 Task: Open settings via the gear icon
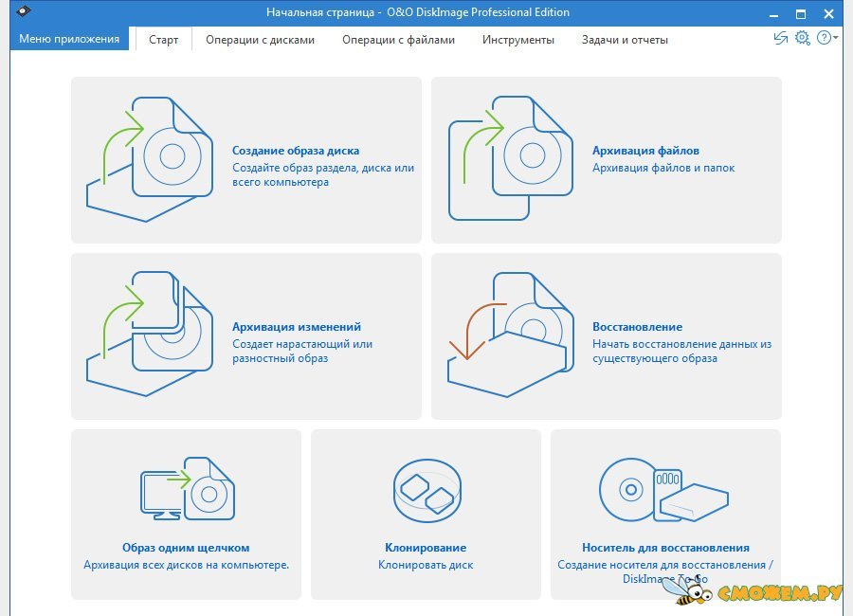(x=803, y=38)
